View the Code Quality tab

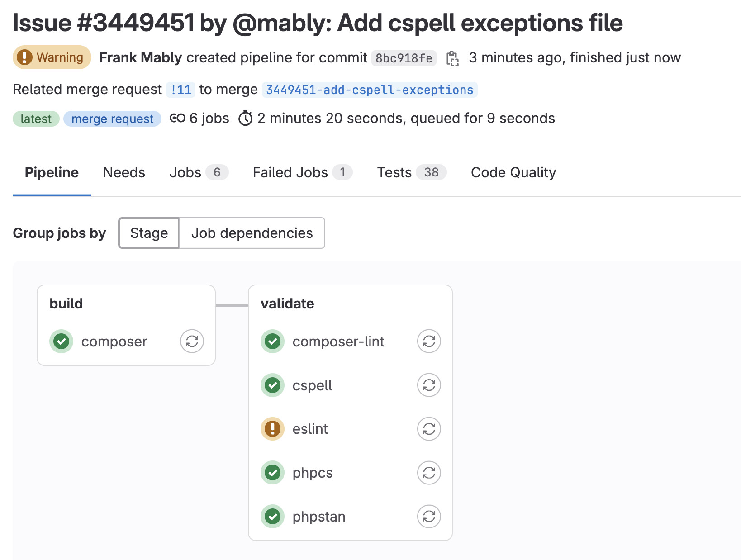(513, 172)
